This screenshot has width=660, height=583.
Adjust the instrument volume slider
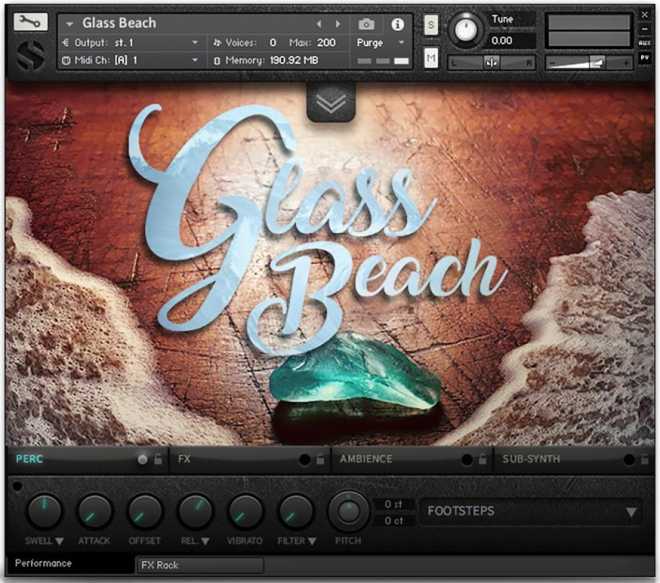click(x=589, y=63)
